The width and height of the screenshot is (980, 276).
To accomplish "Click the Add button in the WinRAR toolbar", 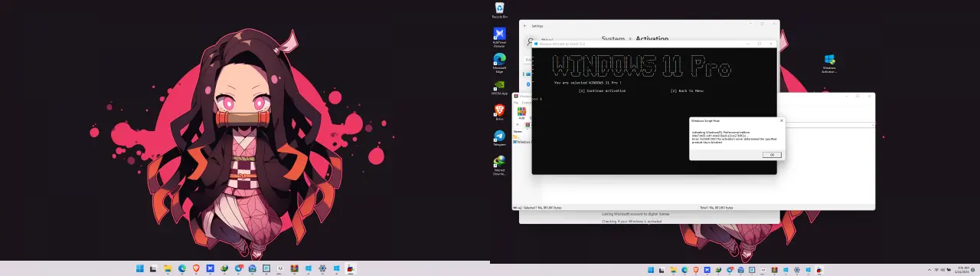I will point(521,113).
